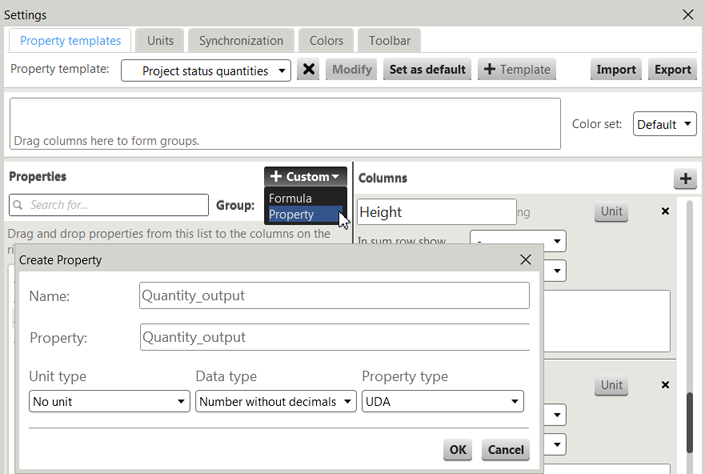Close the Create Property dialog

pyautogui.click(x=526, y=260)
